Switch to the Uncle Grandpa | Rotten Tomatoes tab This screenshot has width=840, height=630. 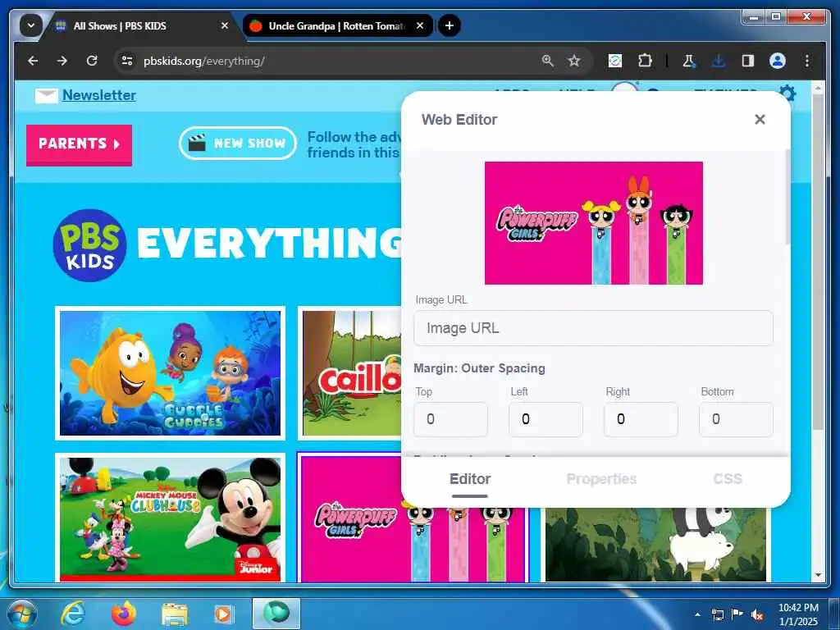pos(336,25)
